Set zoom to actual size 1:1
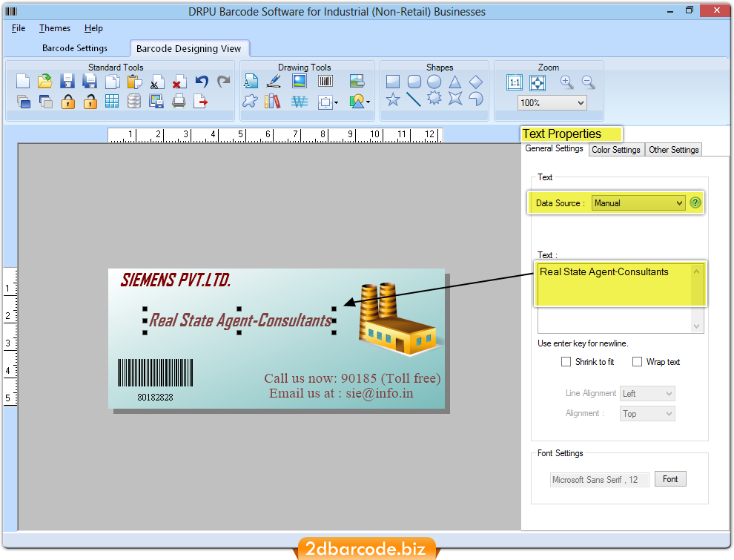 pos(515,83)
